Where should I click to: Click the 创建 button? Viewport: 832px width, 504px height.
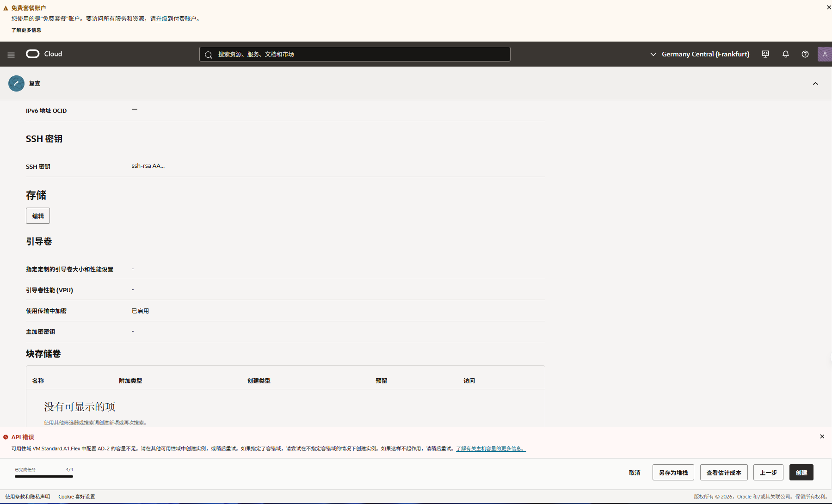pyautogui.click(x=801, y=473)
